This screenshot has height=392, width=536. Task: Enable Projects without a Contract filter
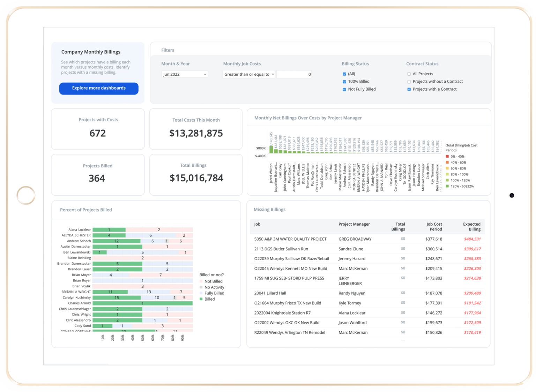[409, 81]
